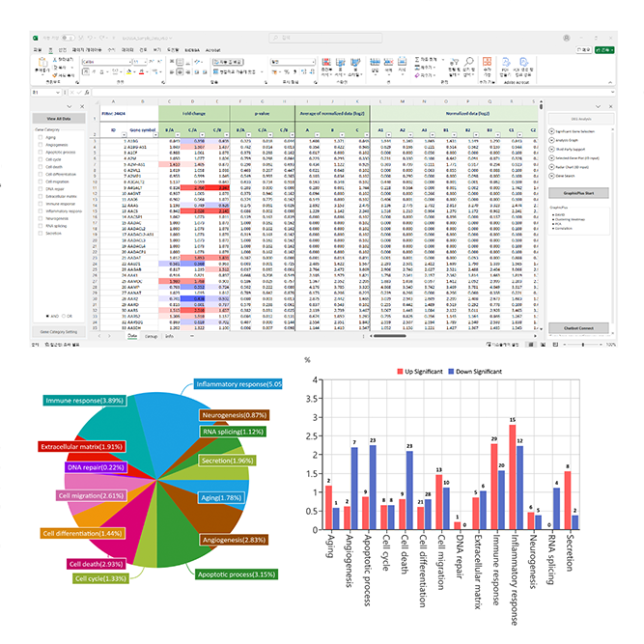
Task: Click the Save icon in the title bar
Action: click(81, 38)
